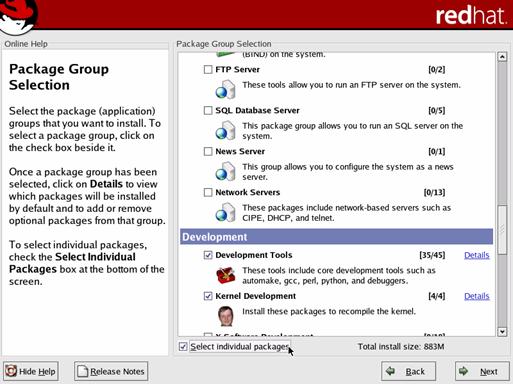Click the Total install size text
The image size is (513, 384).
401,347
